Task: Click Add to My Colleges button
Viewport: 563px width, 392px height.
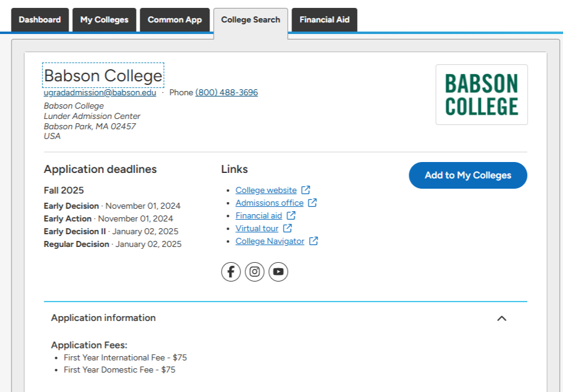Action: coord(468,175)
